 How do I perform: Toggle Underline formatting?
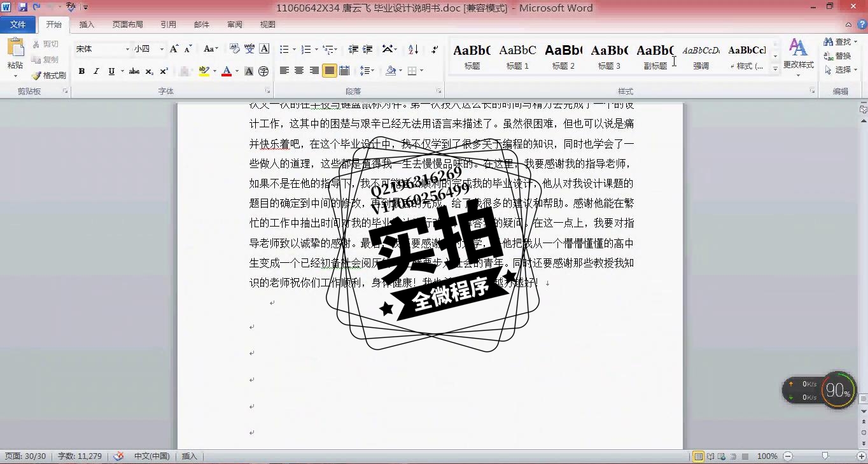(111, 71)
